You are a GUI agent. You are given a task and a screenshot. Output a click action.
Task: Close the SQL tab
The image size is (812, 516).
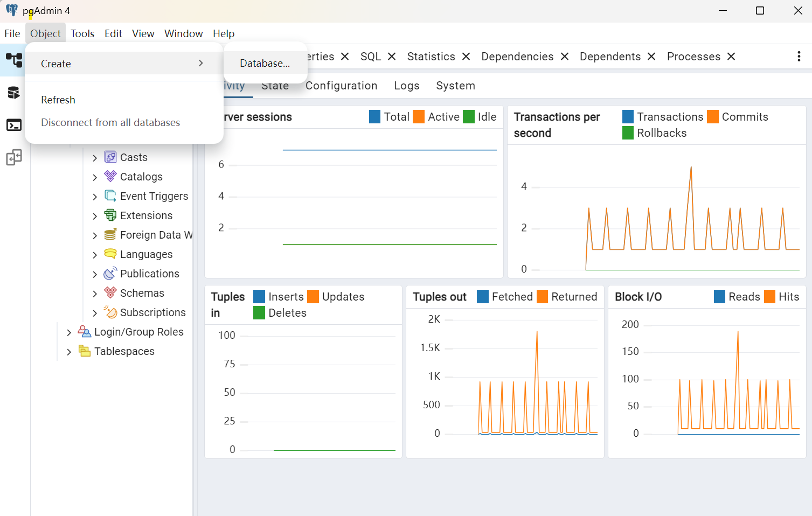tap(392, 57)
